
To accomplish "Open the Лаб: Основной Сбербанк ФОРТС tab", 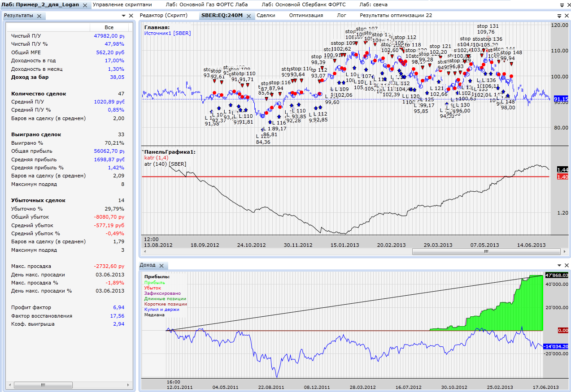I will [303, 4].
